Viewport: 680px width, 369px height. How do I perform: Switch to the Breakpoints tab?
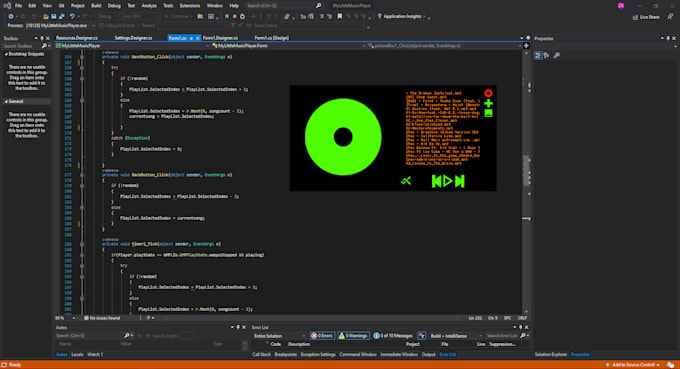(x=285, y=355)
